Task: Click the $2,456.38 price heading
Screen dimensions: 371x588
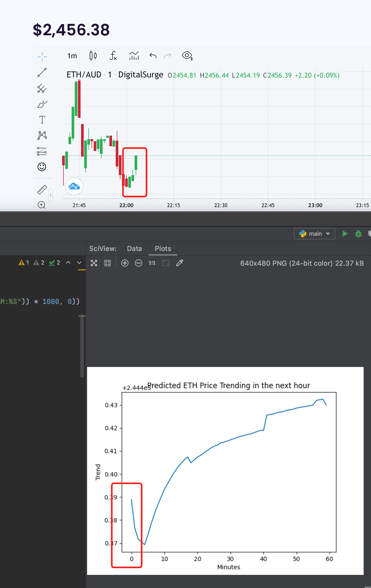Action: pos(71,30)
